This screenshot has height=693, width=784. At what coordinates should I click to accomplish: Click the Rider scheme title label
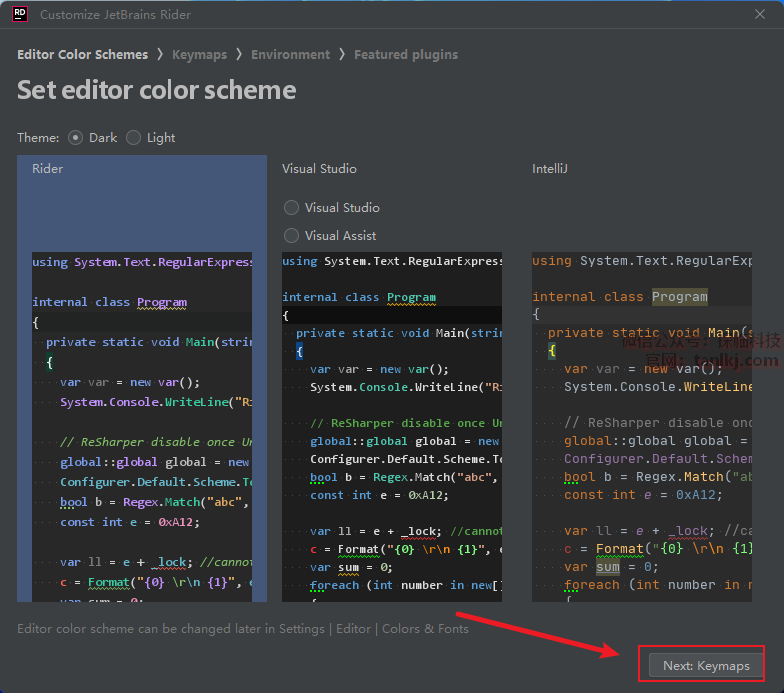(x=47, y=169)
